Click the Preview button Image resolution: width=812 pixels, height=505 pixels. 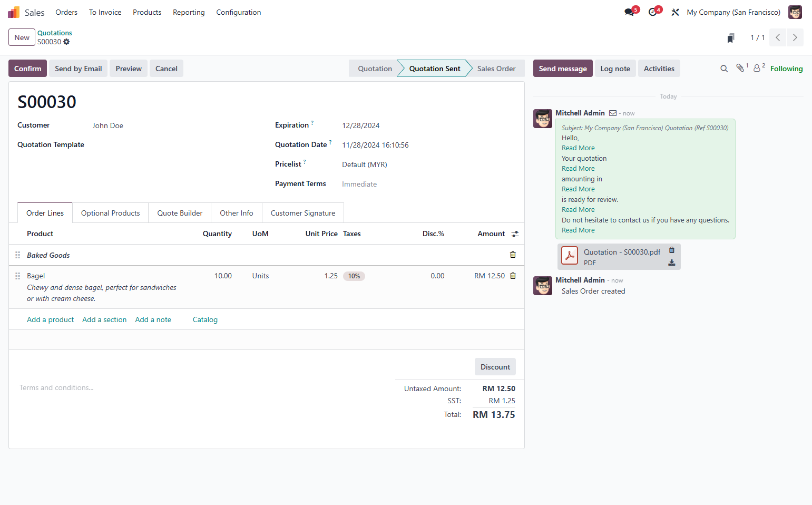[129, 69]
